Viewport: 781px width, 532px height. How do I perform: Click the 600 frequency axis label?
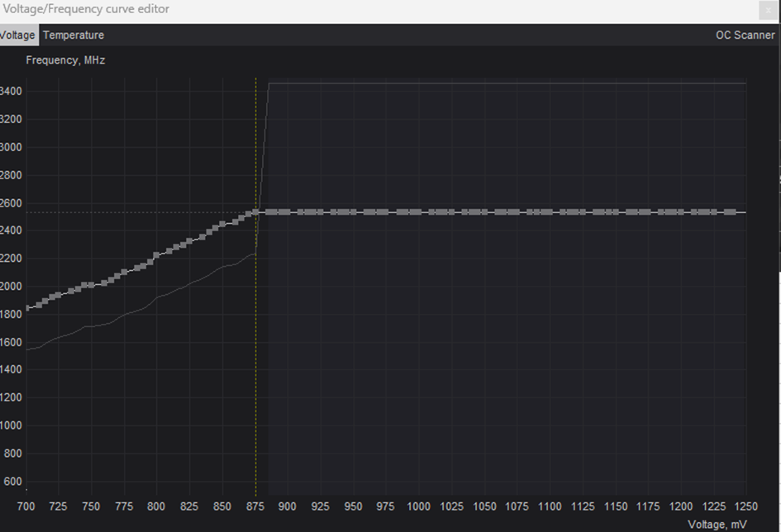point(13,482)
